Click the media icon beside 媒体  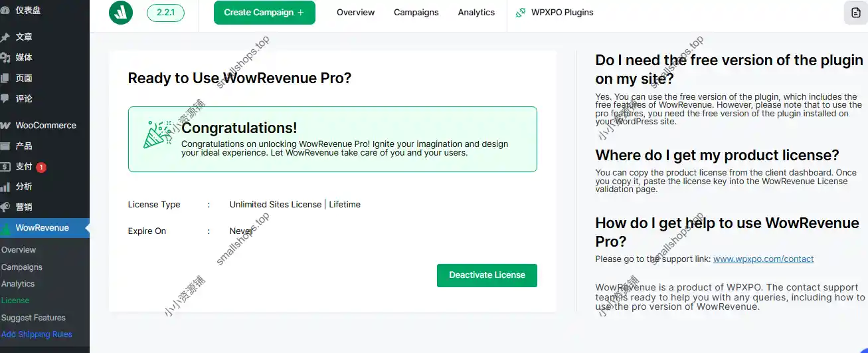coord(5,58)
